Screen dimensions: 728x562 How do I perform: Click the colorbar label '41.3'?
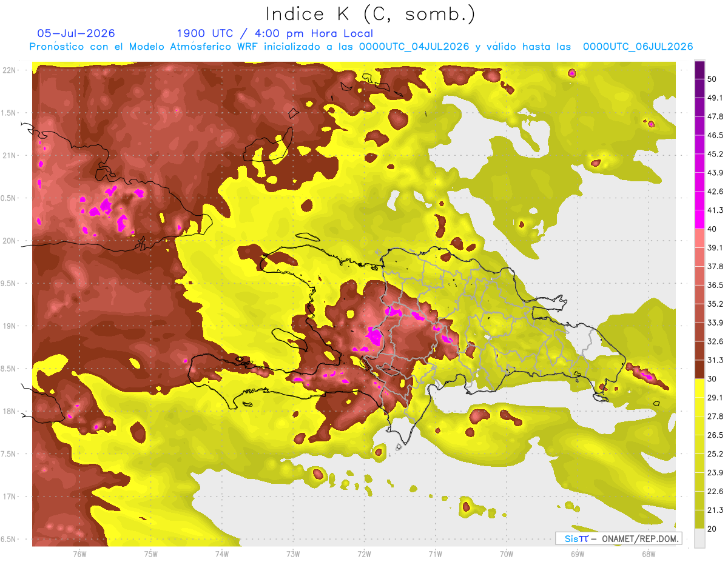click(x=715, y=210)
